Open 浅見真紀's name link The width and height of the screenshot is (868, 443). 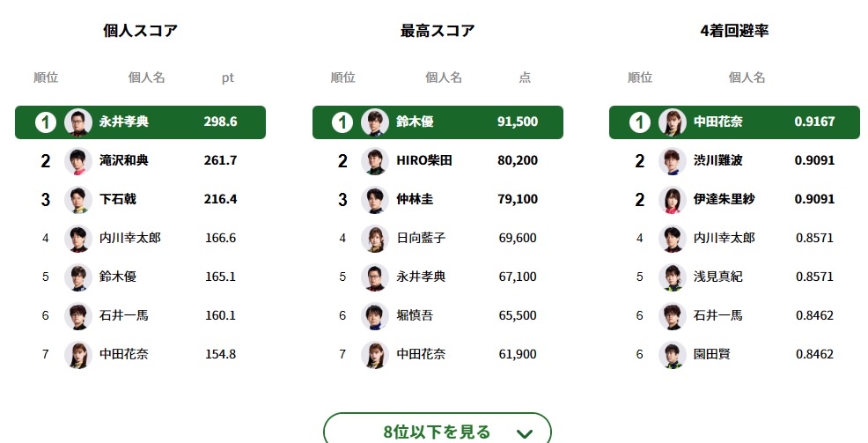(x=717, y=277)
